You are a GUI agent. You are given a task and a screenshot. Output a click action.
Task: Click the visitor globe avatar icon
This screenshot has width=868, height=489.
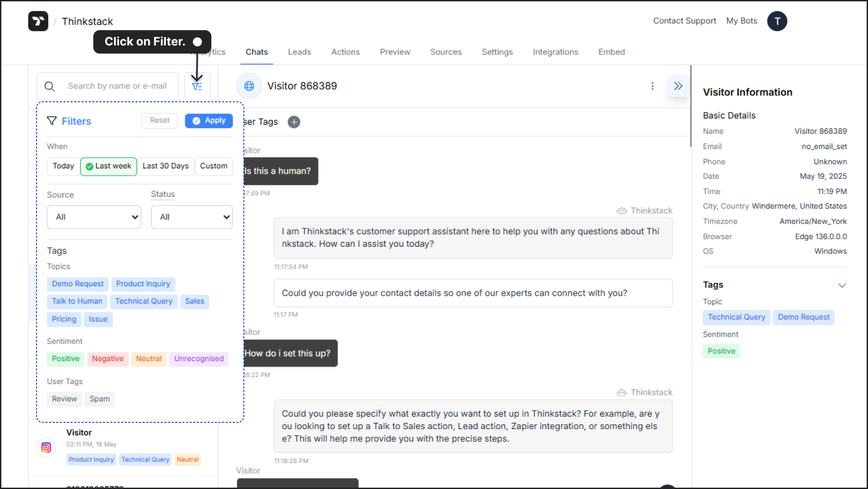point(249,86)
